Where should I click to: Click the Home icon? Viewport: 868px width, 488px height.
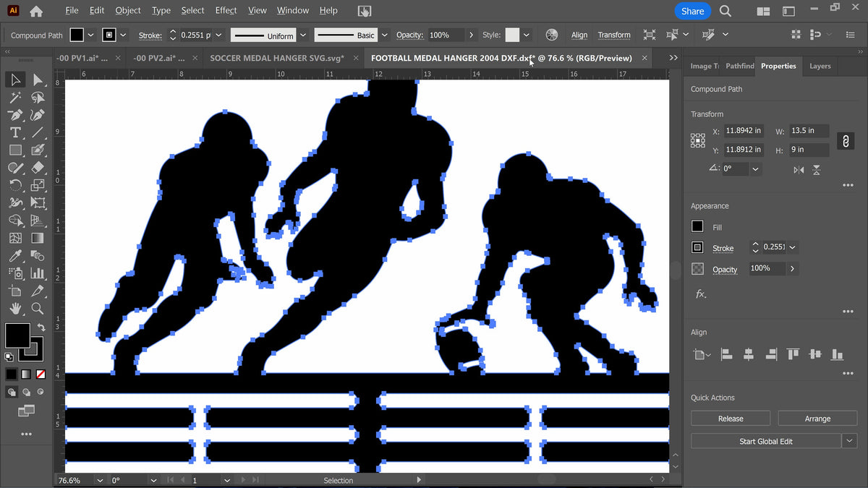(x=35, y=11)
